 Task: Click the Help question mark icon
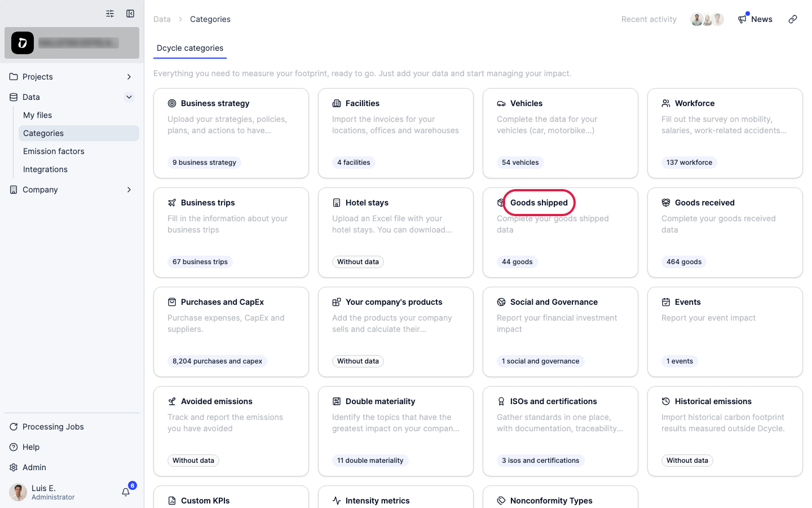point(14,447)
